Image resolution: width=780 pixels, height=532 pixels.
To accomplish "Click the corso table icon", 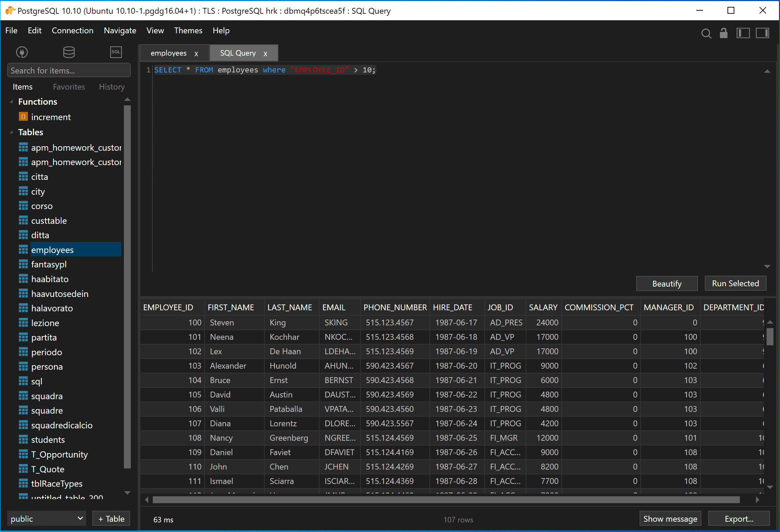I will 23,206.
